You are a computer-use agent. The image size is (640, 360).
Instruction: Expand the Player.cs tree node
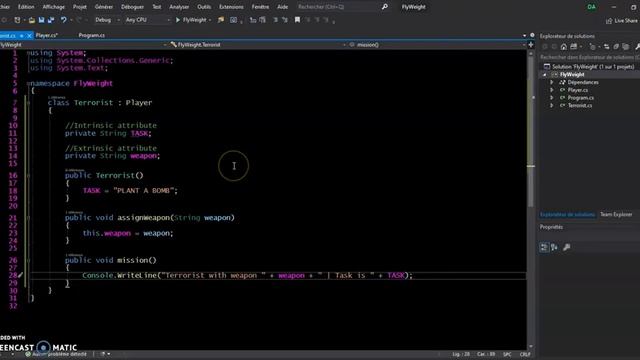552,90
